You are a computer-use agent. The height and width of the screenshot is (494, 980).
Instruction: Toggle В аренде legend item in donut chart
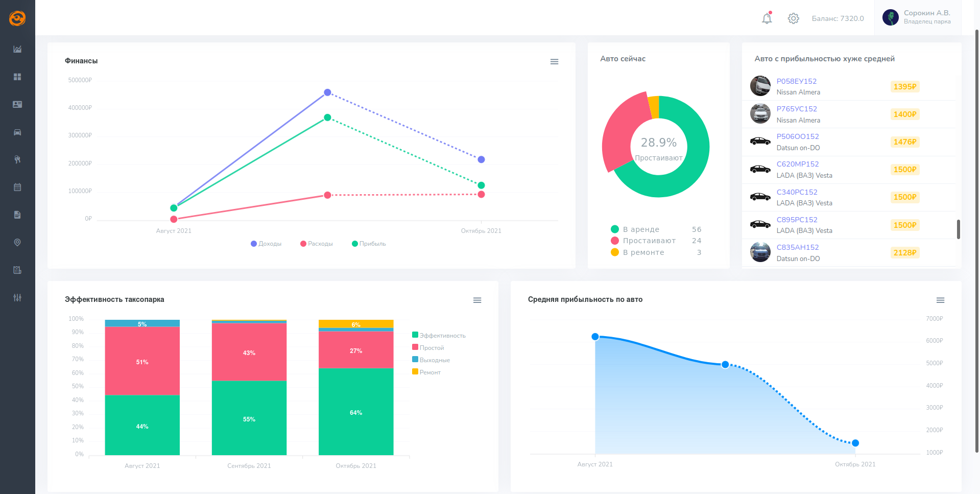656,229
